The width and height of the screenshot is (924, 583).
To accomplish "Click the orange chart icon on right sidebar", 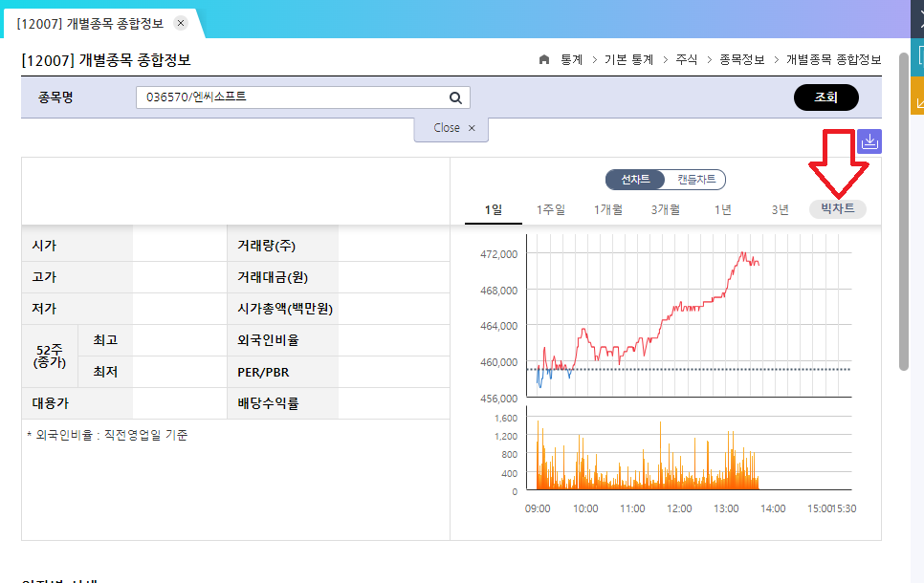I will pyautogui.click(x=917, y=98).
